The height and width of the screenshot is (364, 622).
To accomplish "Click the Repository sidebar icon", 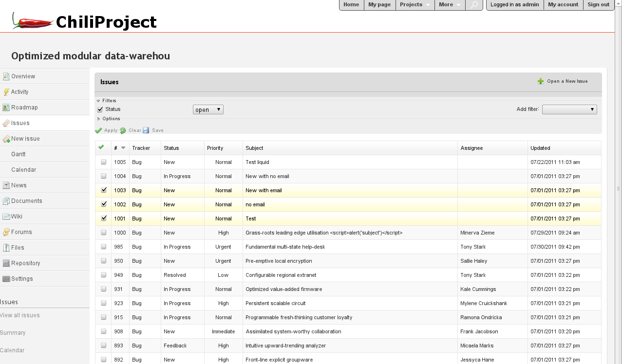I will click(x=6, y=263).
